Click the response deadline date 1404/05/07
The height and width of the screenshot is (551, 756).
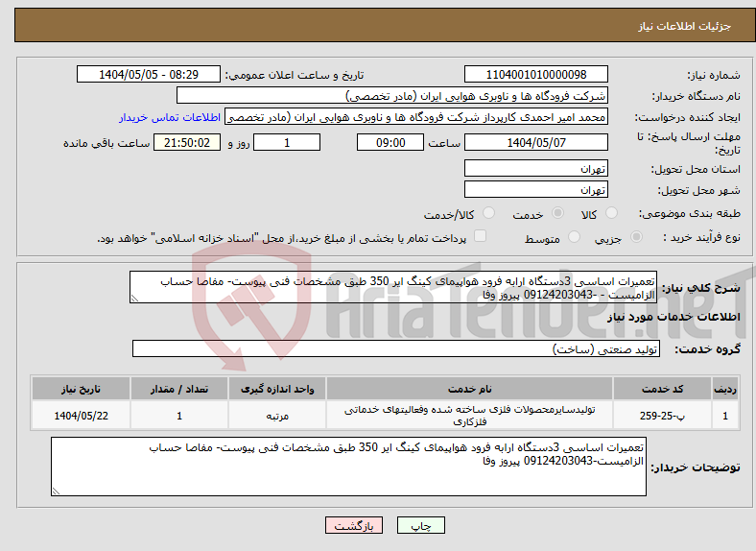tap(535, 142)
